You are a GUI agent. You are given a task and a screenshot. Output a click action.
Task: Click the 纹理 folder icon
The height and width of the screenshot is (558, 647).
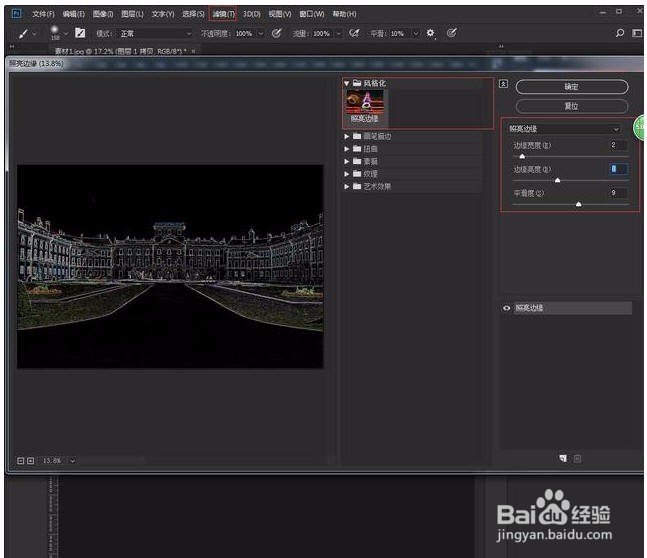pos(357,174)
